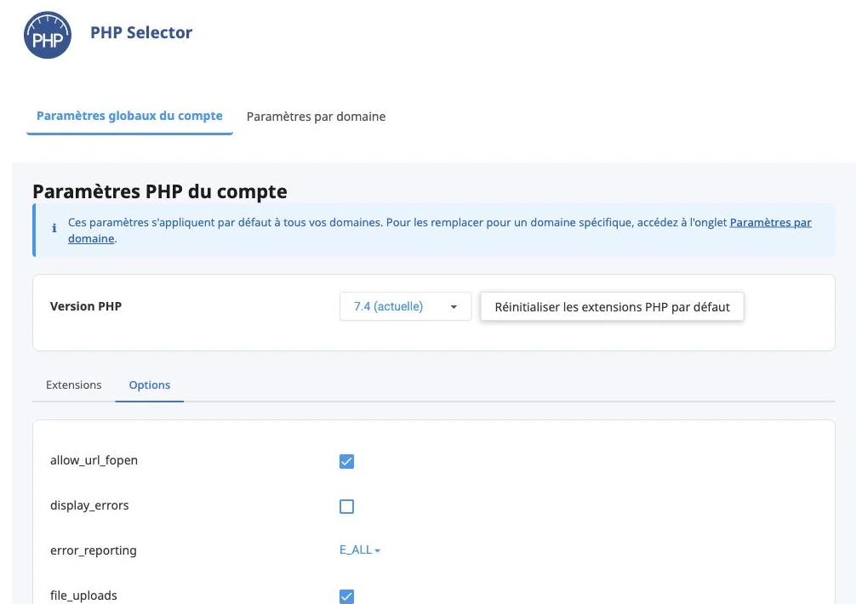Click the Paramètres PHP du compte heading
Image resolution: width=868 pixels, height=604 pixels.
[x=159, y=191]
